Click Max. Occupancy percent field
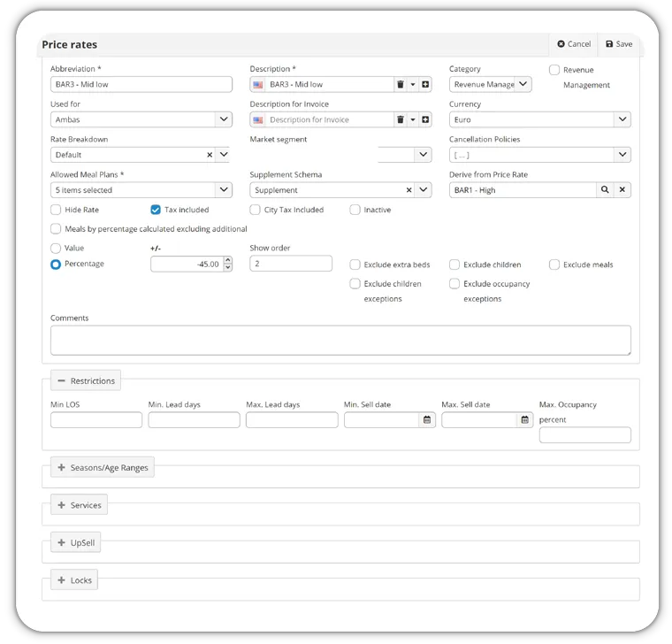This screenshot has height=644, width=672. [585, 434]
